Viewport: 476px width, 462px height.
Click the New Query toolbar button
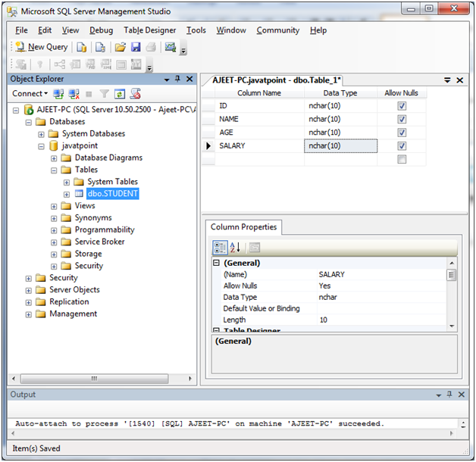[x=42, y=47]
